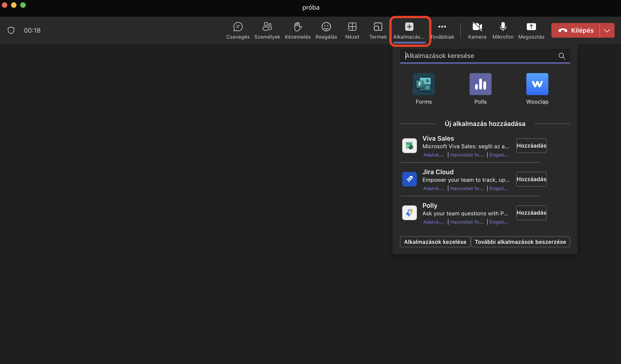
Task: Open Viva Sales Enged… permissions link
Action: point(499,155)
